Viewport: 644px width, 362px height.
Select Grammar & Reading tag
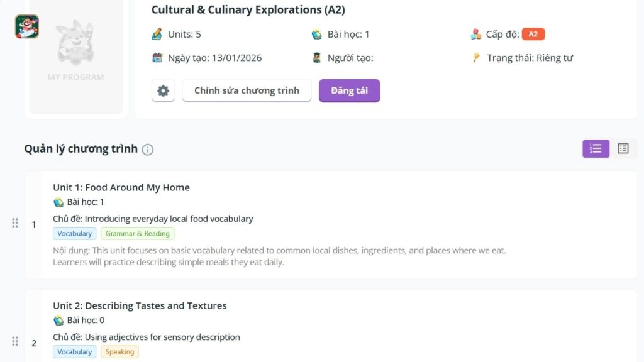pos(137,234)
